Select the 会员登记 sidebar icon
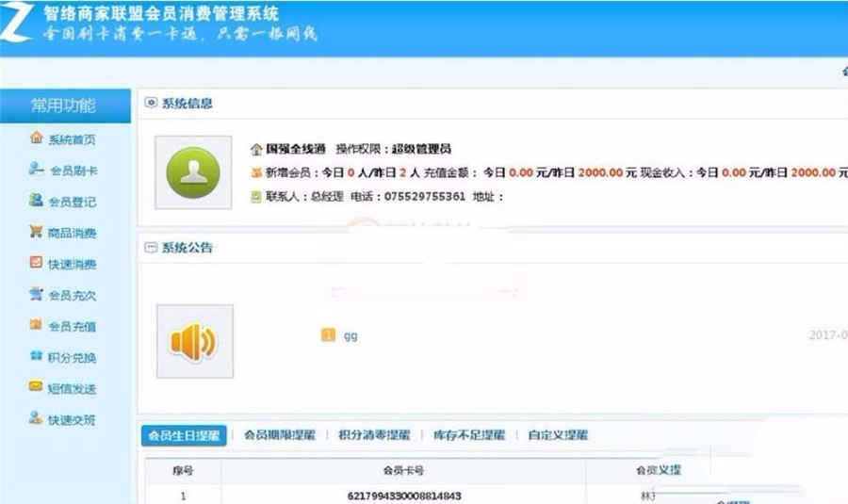 [x=37, y=201]
